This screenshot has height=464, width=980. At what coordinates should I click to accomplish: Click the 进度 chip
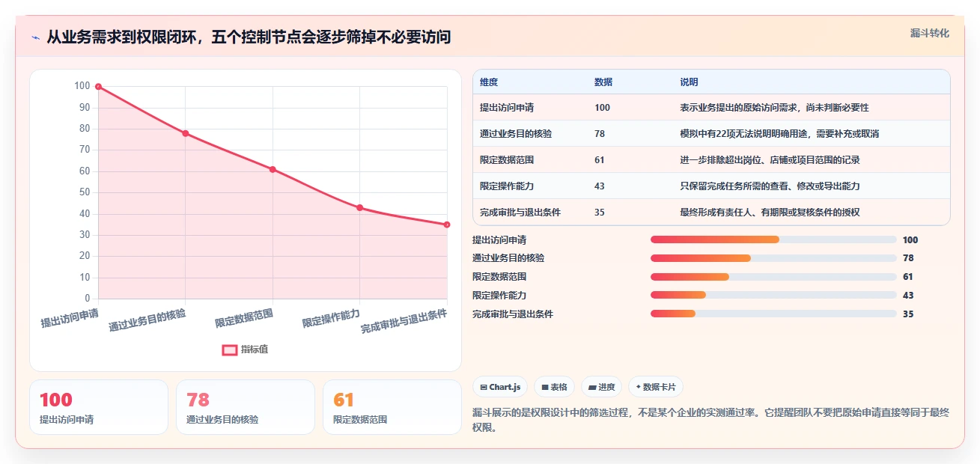pyautogui.click(x=602, y=387)
